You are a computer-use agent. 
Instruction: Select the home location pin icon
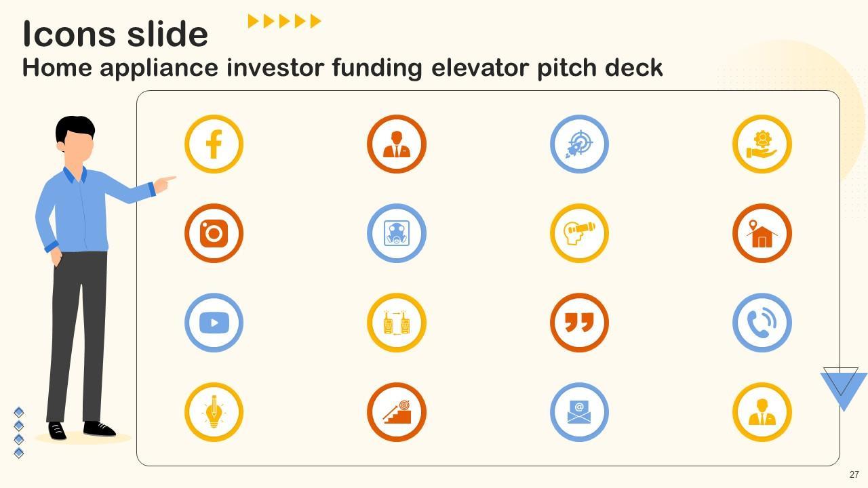coord(762,233)
